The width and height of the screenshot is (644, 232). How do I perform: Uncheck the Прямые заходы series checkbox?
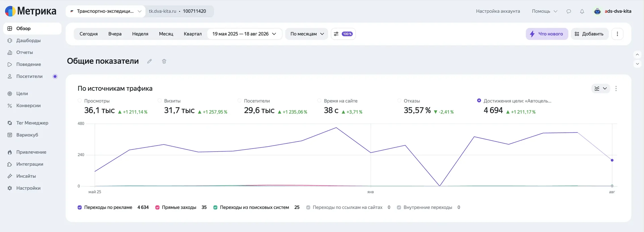coord(157,208)
